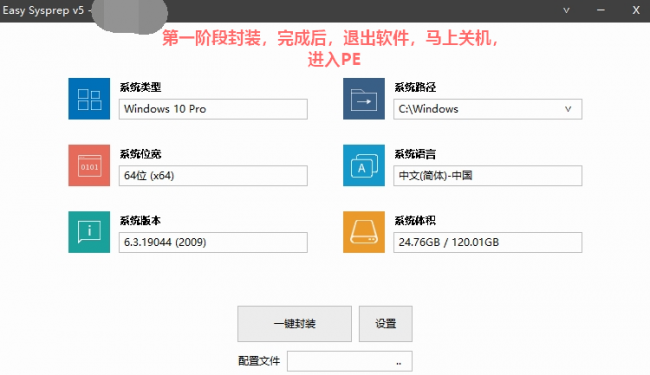Open 设置 settings button
This screenshot has height=375, width=650.
click(x=386, y=324)
